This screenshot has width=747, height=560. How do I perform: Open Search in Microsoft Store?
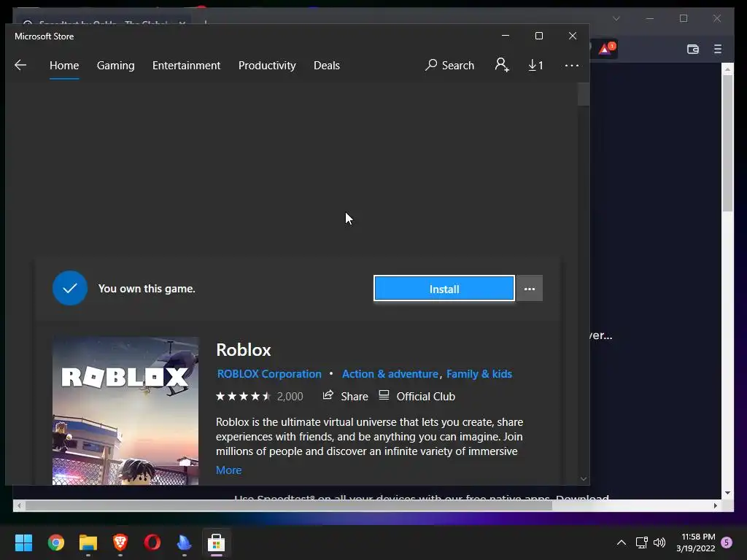click(x=449, y=65)
